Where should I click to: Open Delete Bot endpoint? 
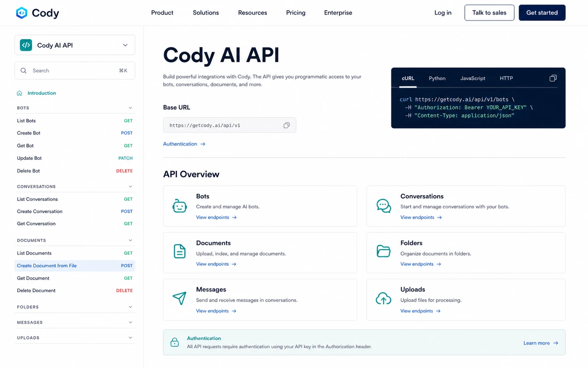[x=75, y=171]
